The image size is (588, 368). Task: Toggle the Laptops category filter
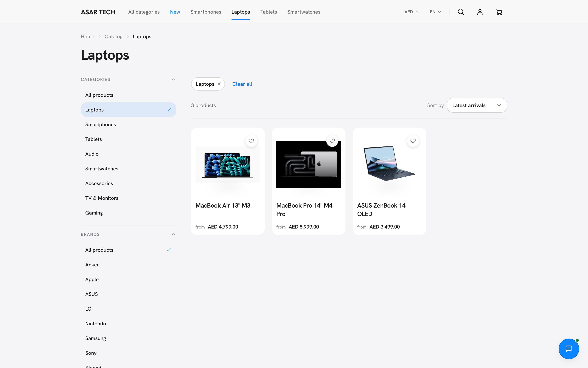coord(129,110)
